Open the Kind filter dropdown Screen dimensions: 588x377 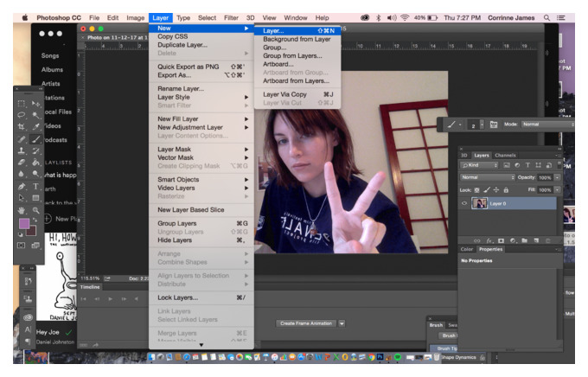tap(479, 165)
